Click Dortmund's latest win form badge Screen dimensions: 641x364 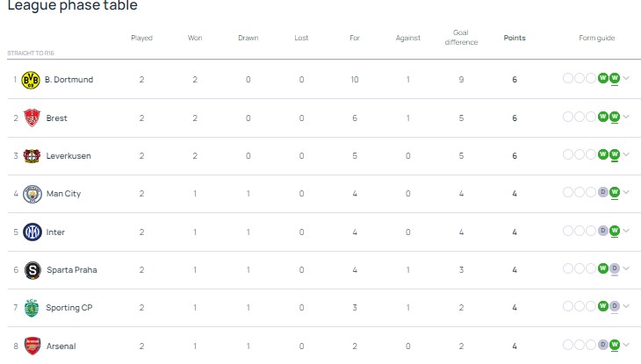(x=615, y=79)
